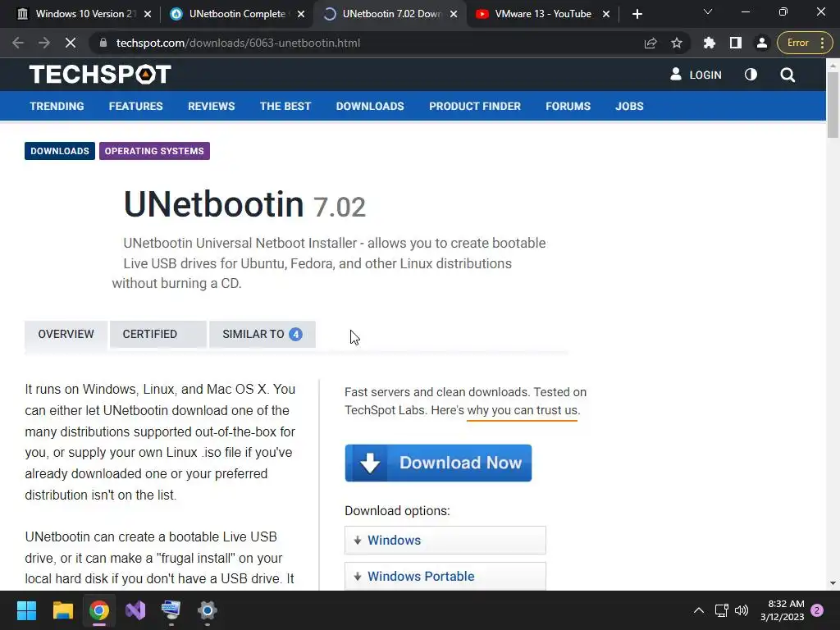Open the REVIEWS menu
Screen dimensions: 840x630
[x=211, y=106]
